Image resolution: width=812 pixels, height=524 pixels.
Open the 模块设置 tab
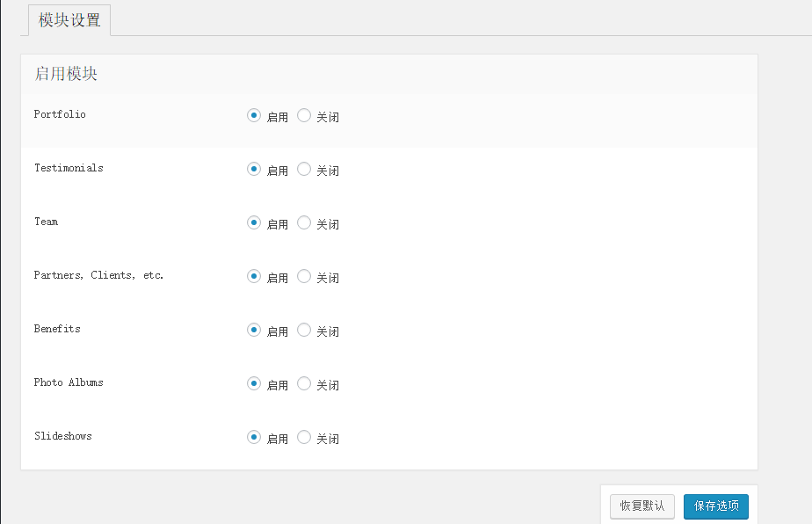69,20
